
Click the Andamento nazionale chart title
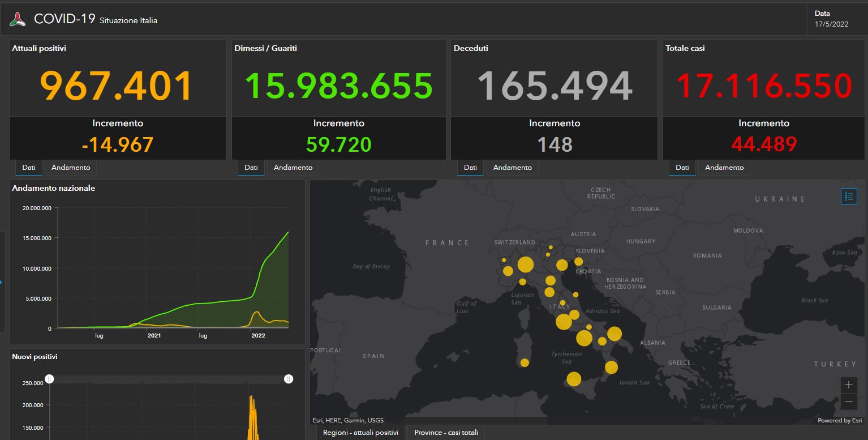(54, 188)
